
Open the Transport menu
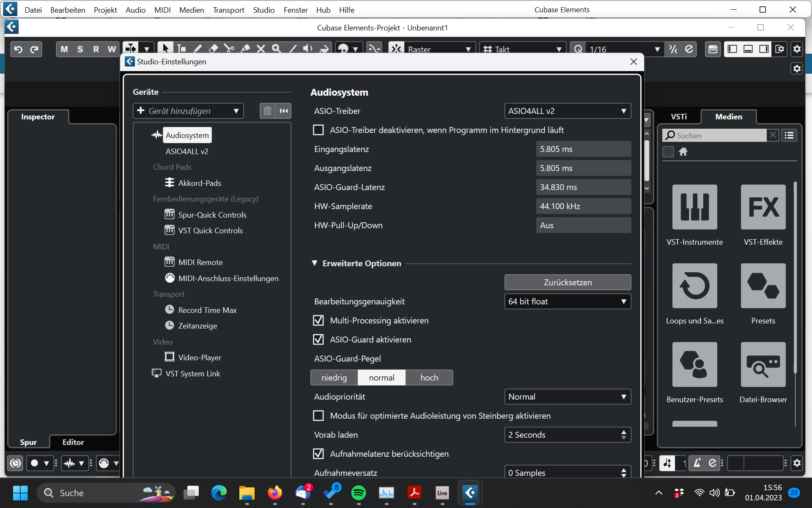(x=228, y=10)
